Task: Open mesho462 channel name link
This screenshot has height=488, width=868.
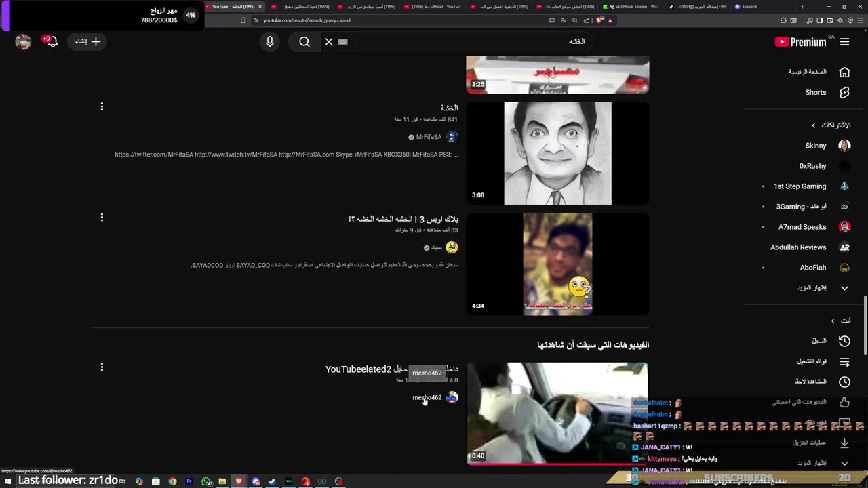Action: click(x=427, y=398)
